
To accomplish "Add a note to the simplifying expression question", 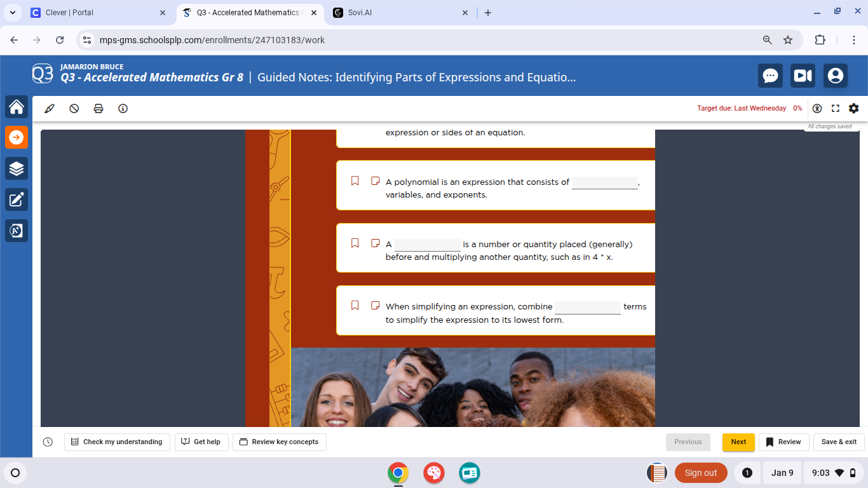I will 376,306.
